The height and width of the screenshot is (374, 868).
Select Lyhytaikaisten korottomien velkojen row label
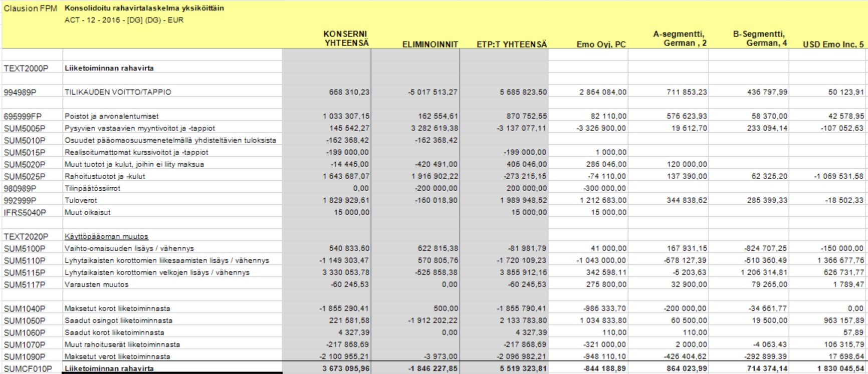point(157,272)
